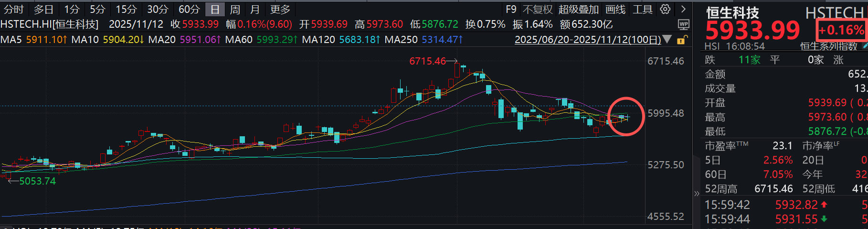Collapse the side panel with the double chevron

coord(697,194)
